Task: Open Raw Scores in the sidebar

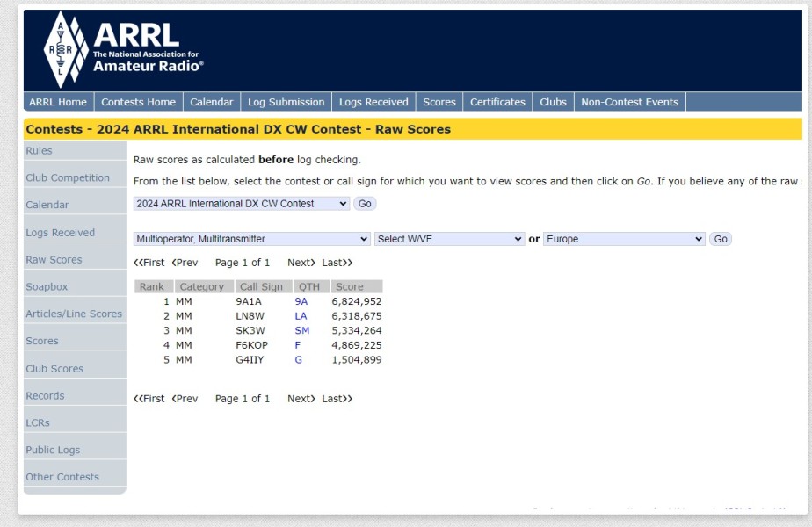Action: pos(54,259)
